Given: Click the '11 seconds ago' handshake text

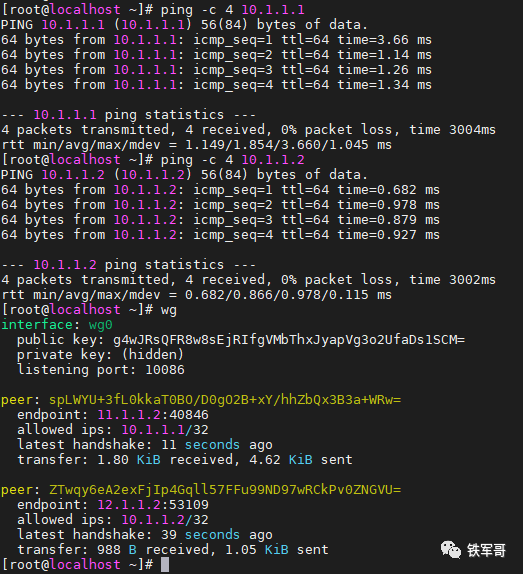Looking at the screenshot, I should (x=217, y=445).
